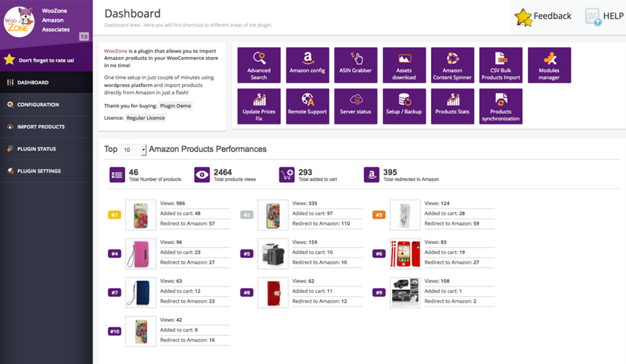Click the Total products views eye icon
The image size is (626, 364).
pos(202,174)
